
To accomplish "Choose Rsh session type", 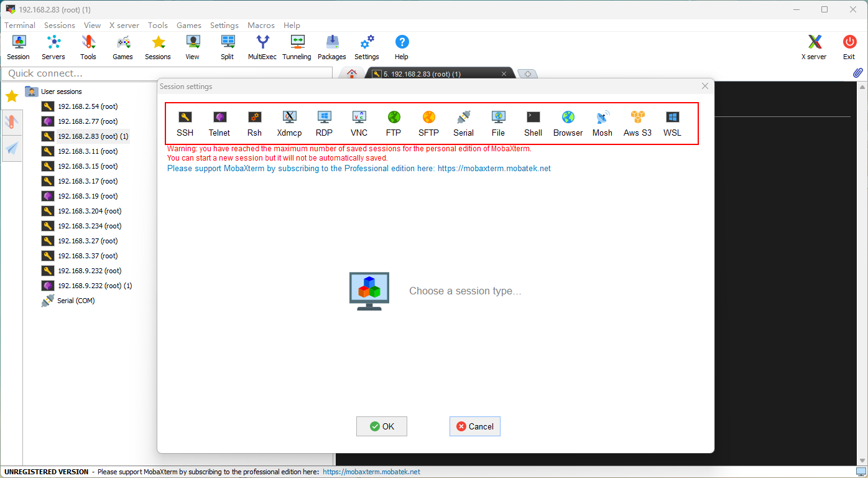I will tap(254, 123).
